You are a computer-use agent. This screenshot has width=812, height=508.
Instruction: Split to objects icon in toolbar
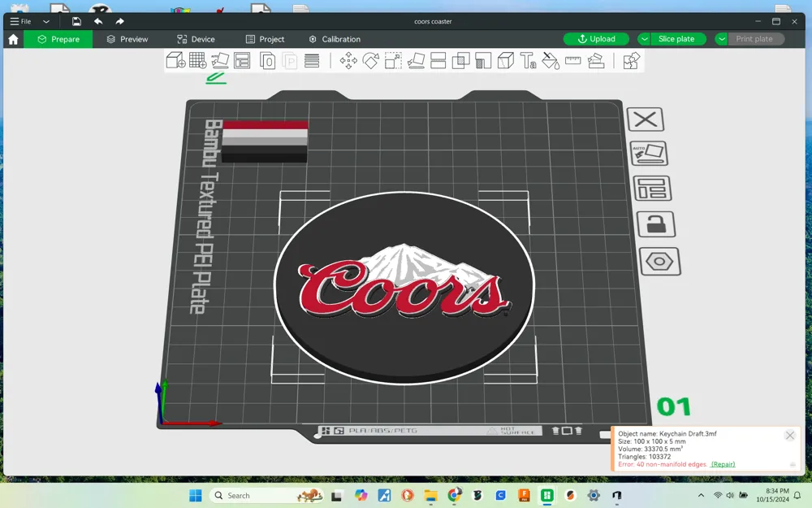[268, 61]
